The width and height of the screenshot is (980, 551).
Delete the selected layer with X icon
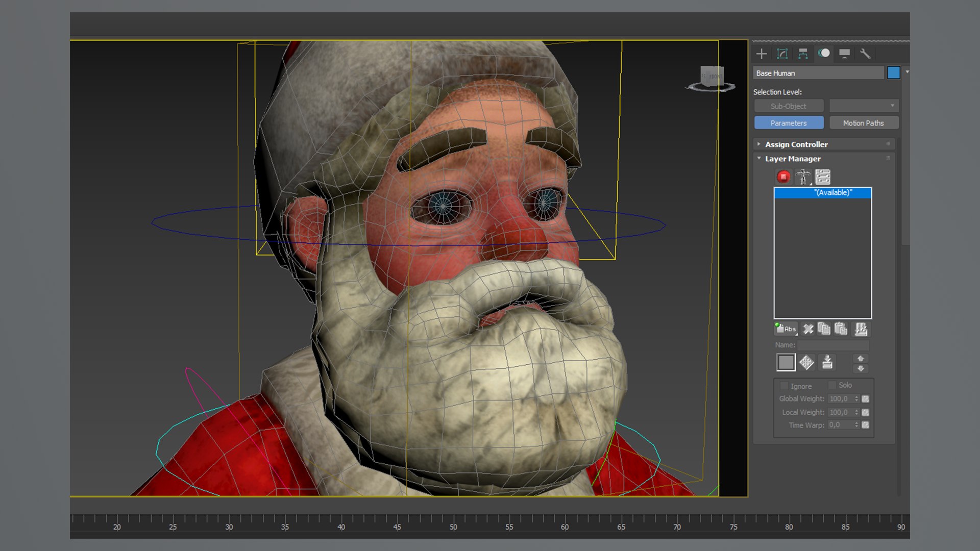tap(808, 329)
